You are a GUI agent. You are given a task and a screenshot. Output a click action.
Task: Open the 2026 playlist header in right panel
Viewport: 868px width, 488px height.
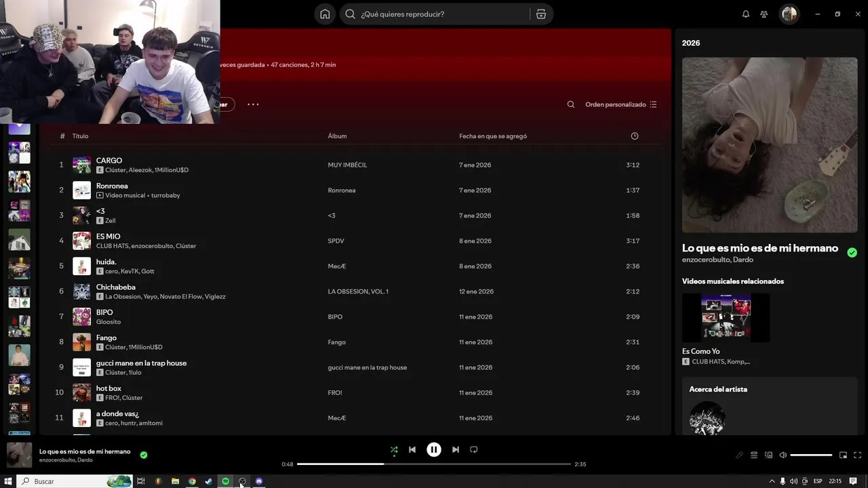coord(691,43)
